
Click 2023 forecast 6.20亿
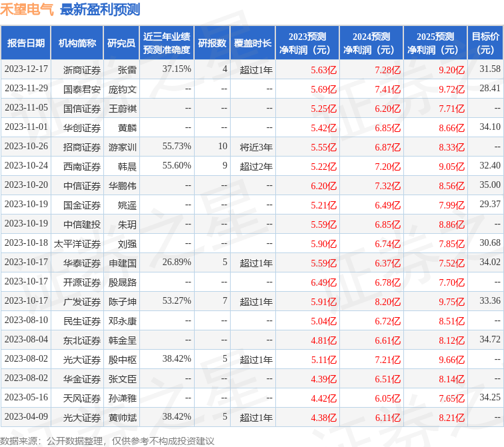(323, 186)
